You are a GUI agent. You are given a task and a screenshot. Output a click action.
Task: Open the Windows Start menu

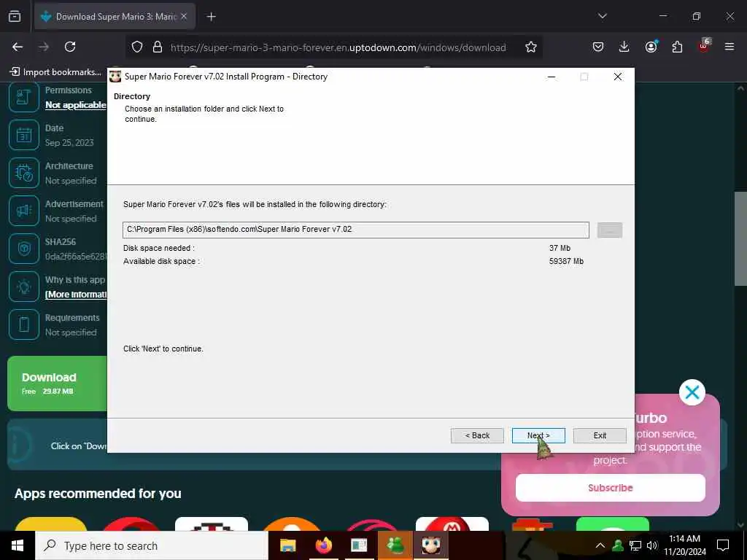coord(18,545)
